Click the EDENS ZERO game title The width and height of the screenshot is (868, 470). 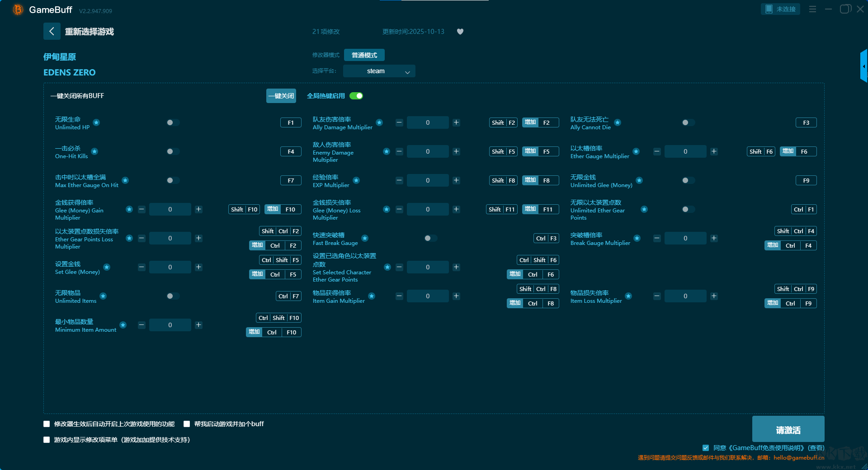(70, 72)
